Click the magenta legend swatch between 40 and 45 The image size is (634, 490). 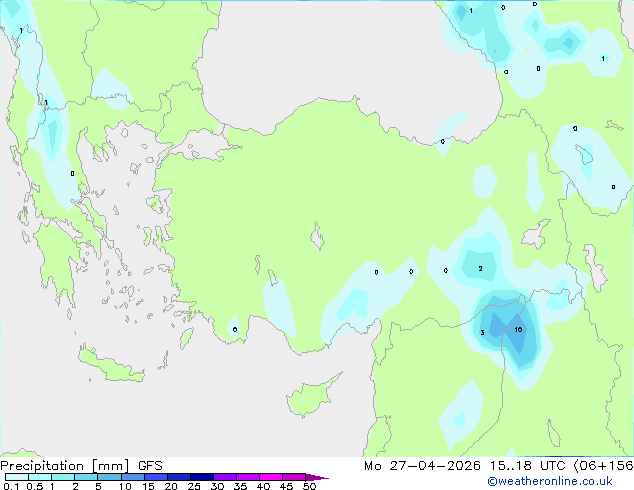click(x=271, y=477)
